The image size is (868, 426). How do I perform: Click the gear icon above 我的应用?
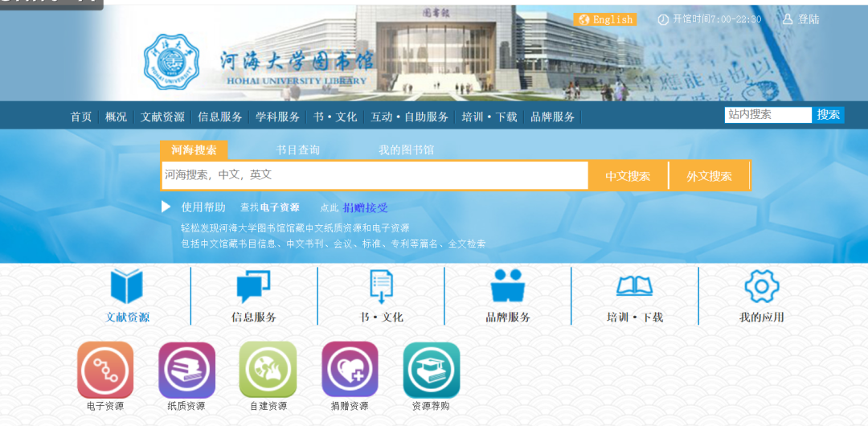[x=762, y=286]
